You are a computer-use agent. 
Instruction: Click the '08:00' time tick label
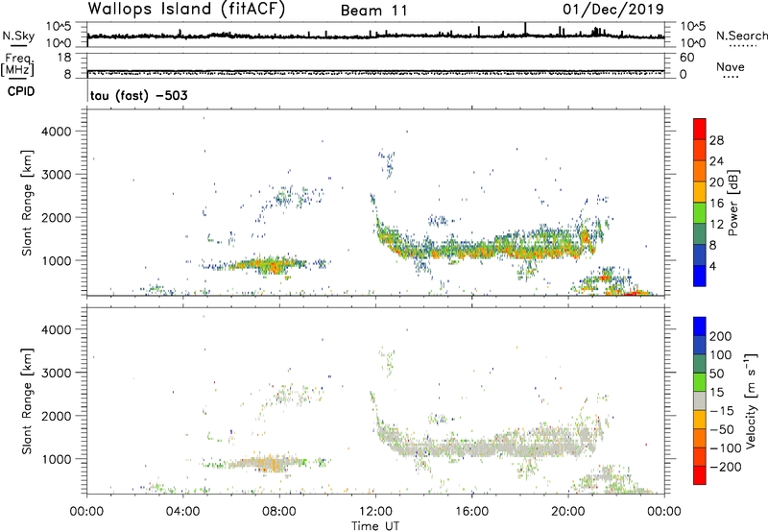click(x=279, y=512)
